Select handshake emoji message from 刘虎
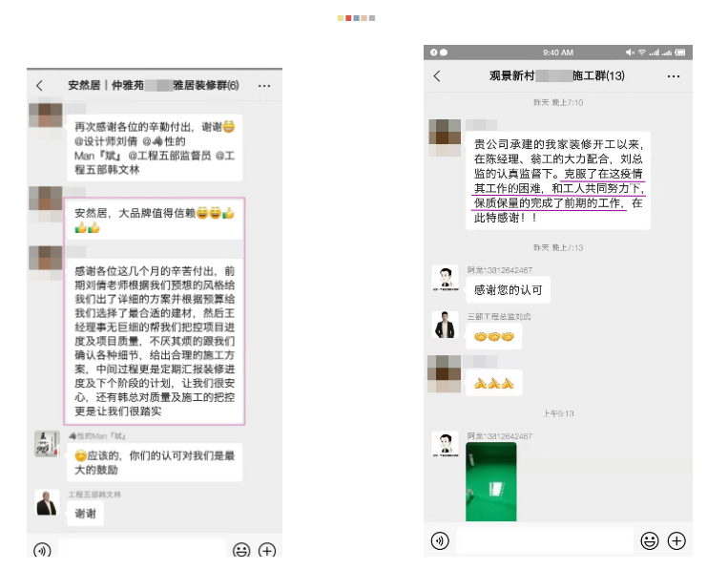The height and width of the screenshot is (570, 728). (x=494, y=336)
